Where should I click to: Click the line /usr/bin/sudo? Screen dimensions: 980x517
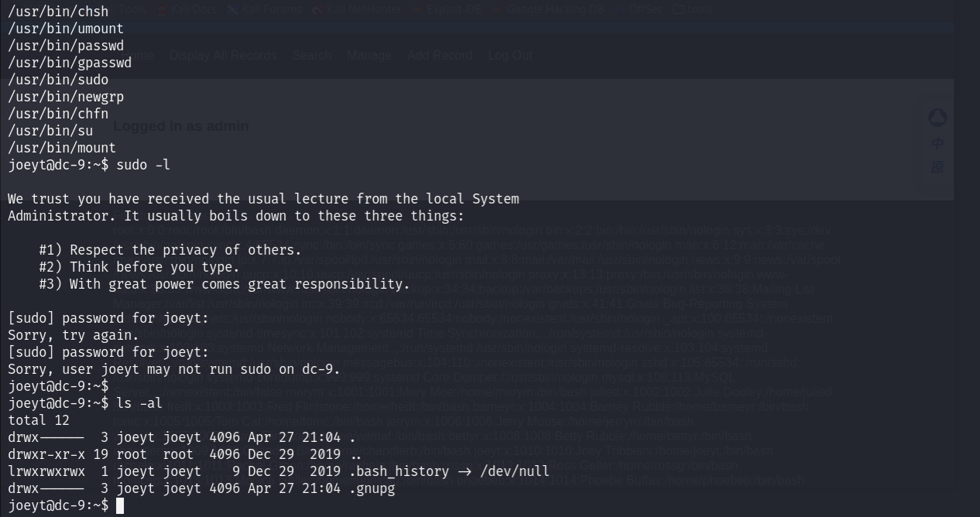click(58, 80)
